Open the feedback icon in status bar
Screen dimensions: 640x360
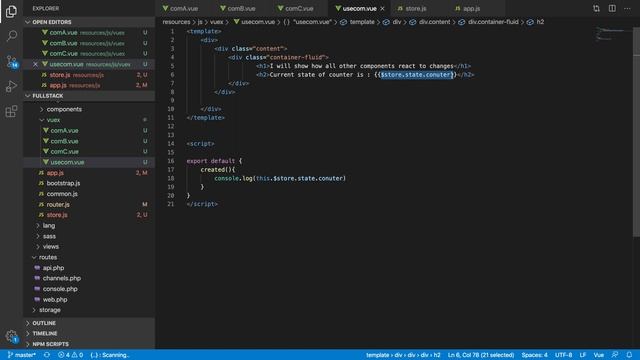(614, 355)
